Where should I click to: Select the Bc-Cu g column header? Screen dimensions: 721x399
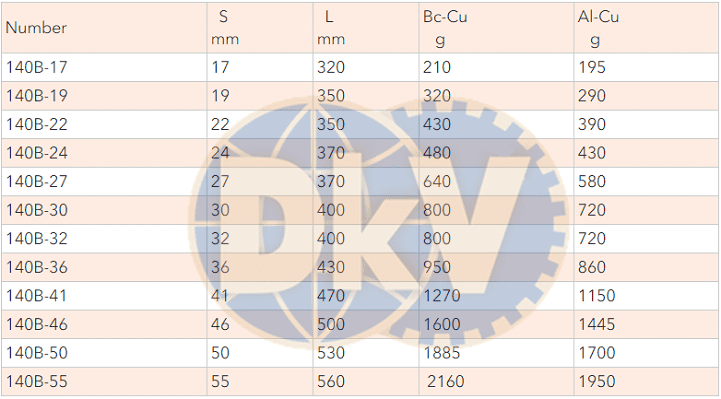(445, 28)
